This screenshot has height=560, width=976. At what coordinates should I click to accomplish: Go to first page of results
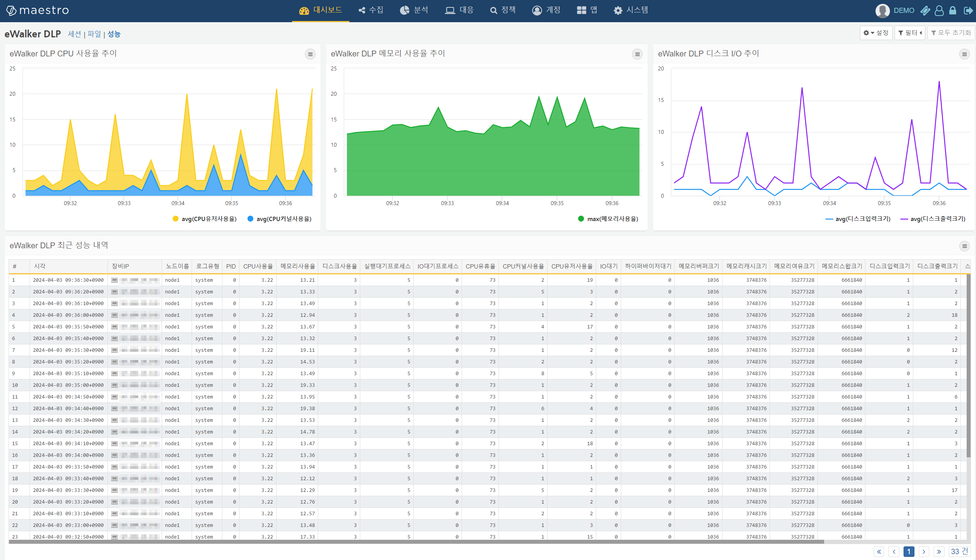[879, 551]
